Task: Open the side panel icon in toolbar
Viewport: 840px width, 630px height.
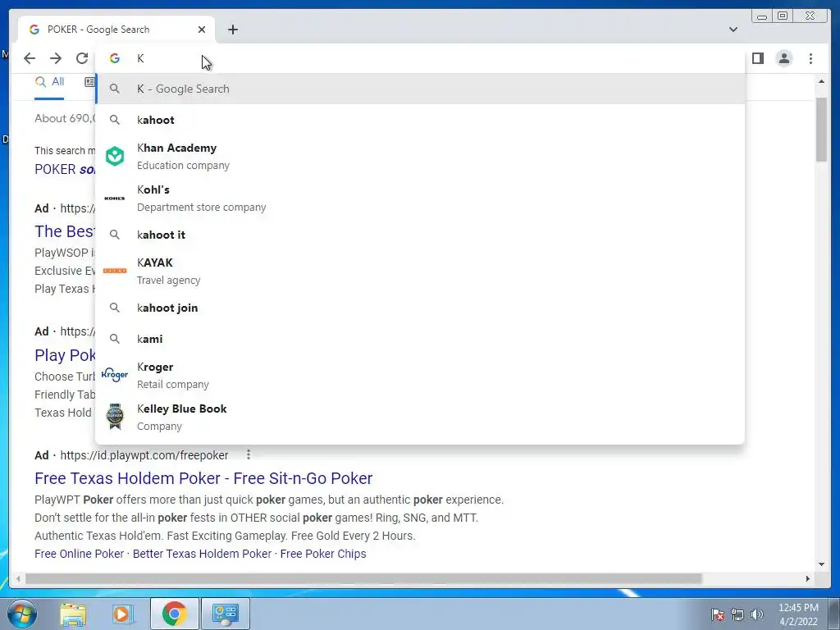Action: [x=757, y=58]
